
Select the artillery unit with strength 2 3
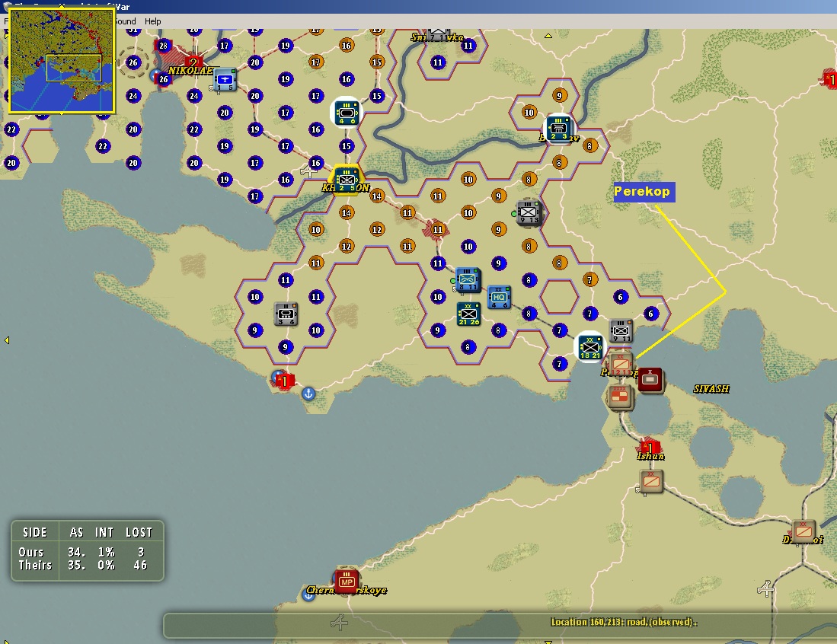[559, 129]
